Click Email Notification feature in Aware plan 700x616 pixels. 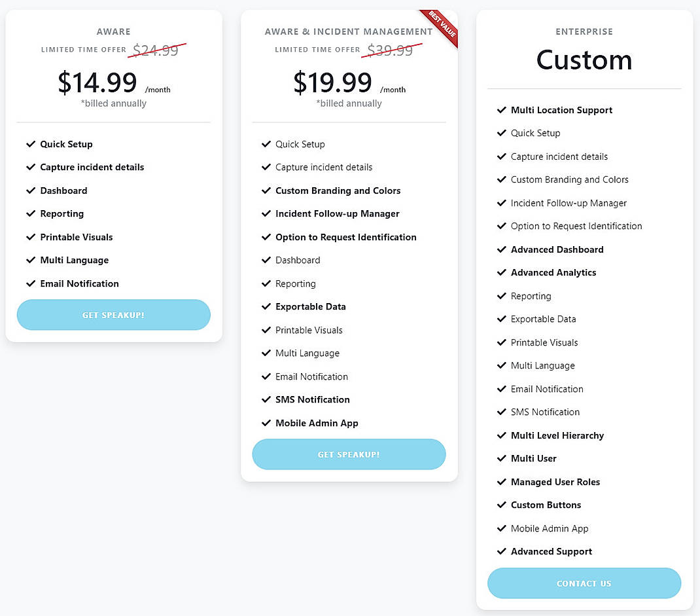pos(79,283)
